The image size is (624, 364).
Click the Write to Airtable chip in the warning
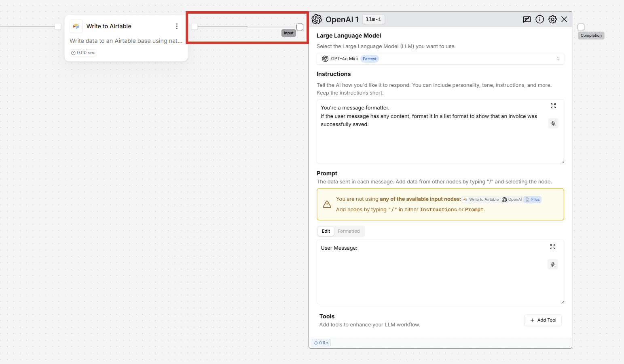tap(481, 200)
